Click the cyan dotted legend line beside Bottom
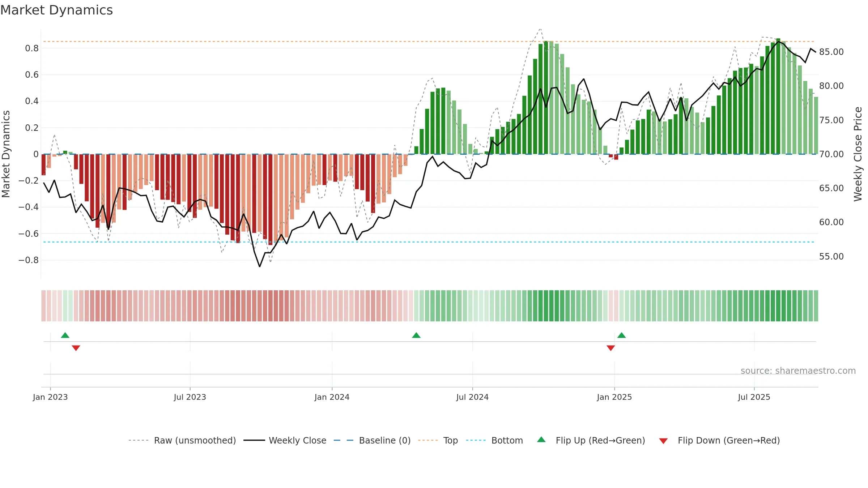 pyautogui.click(x=476, y=440)
